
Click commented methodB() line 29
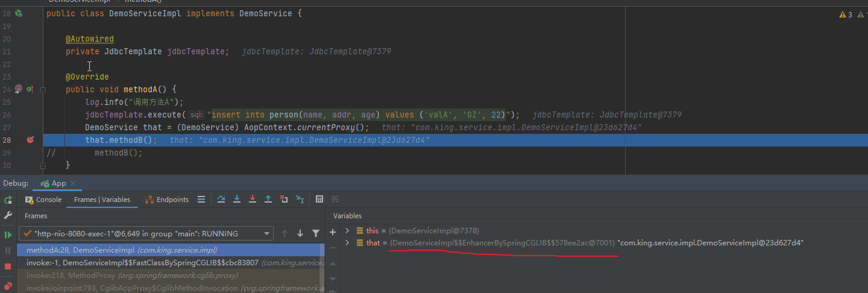coord(119,153)
